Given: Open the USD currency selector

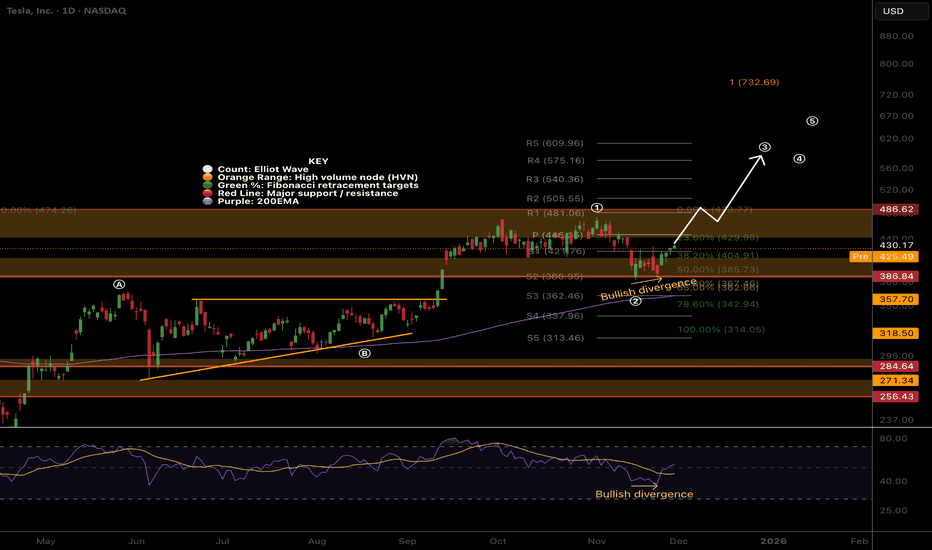Looking at the screenshot, I should point(890,12).
